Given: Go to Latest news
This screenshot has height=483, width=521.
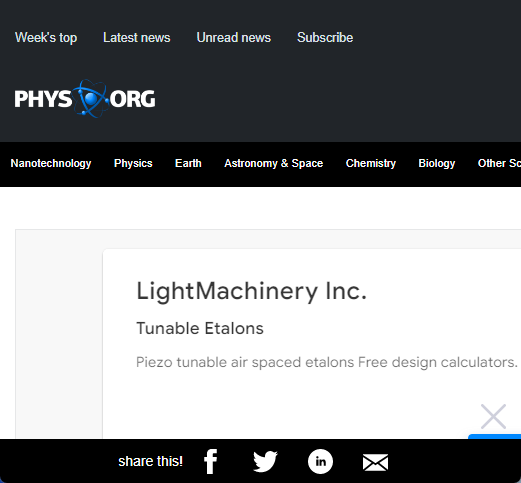Looking at the screenshot, I should click(137, 37).
